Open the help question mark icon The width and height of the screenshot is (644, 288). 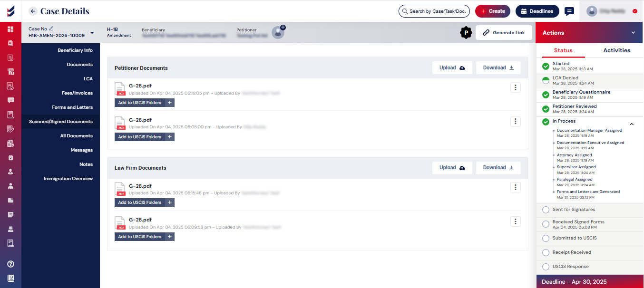coord(10,264)
